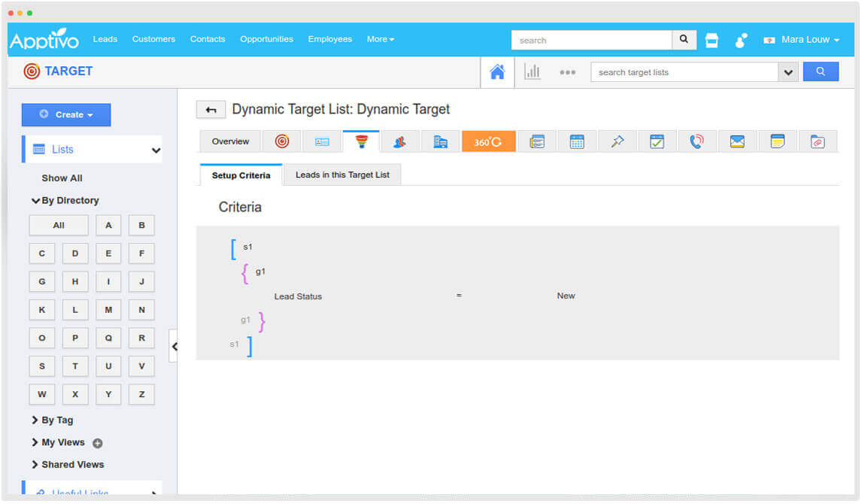The image size is (865, 504).
Task: Open the Mara Louw user menu
Action: [x=802, y=40]
